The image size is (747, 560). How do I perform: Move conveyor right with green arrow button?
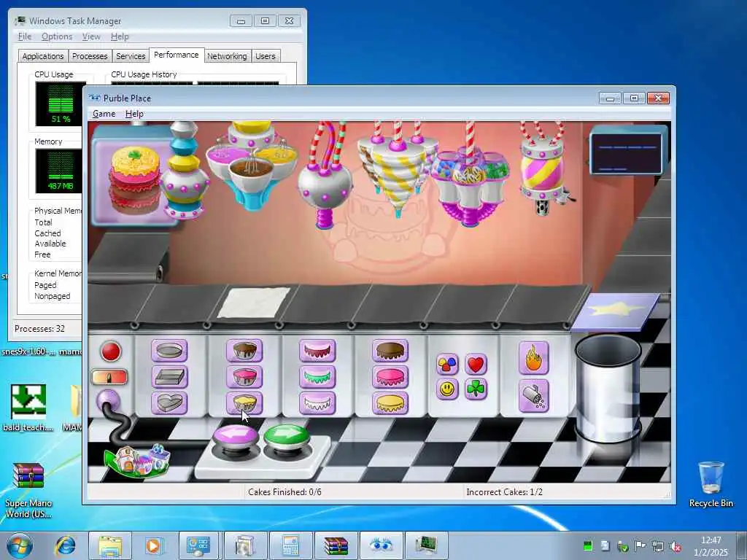286,436
